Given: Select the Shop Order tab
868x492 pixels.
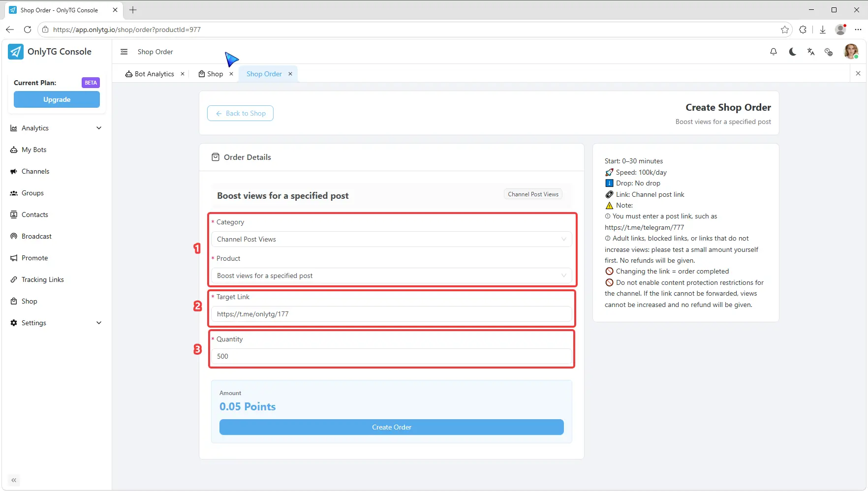Looking at the screenshot, I should pos(264,74).
